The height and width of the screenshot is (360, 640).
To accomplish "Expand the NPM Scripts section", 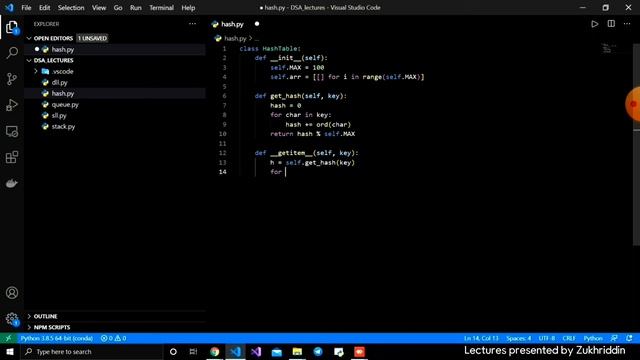I will tap(29, 327).
